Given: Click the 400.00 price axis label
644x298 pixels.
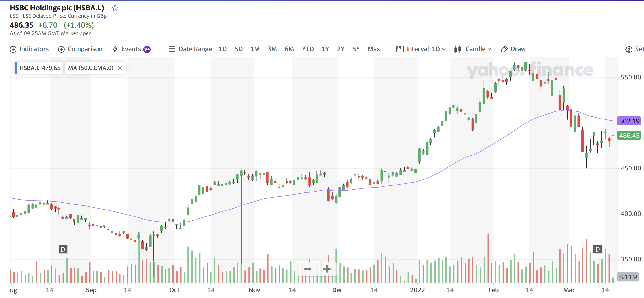Looking at the screenshot, I should 630,214.
